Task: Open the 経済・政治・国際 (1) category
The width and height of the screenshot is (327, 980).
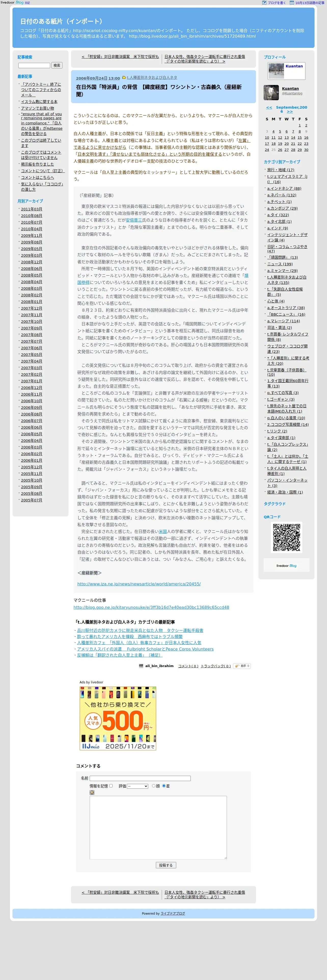Action: [285, 492]
